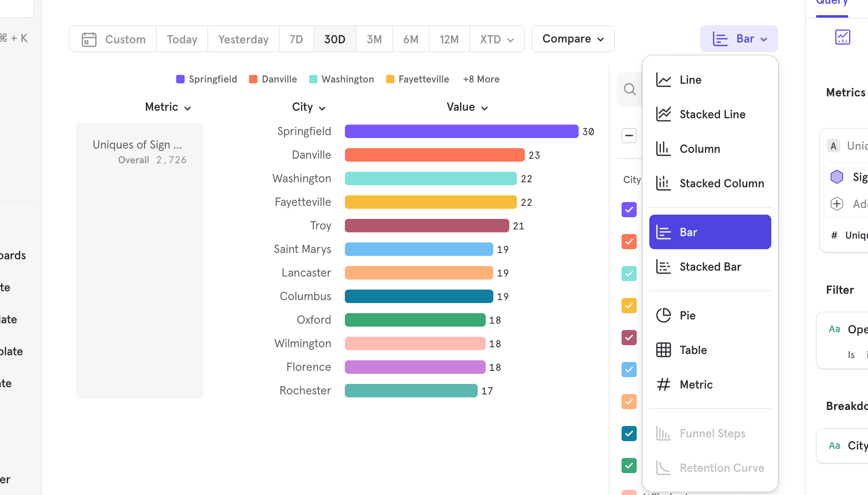
Task: Click the minus collapse control near the city list
Action: pyautogui.click(x=629, y=135)
